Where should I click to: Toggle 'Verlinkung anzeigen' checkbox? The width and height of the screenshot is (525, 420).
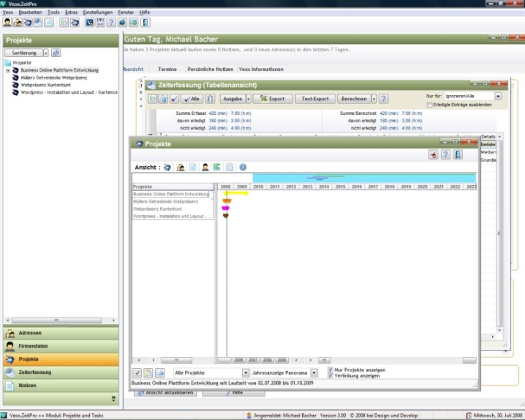331,376
